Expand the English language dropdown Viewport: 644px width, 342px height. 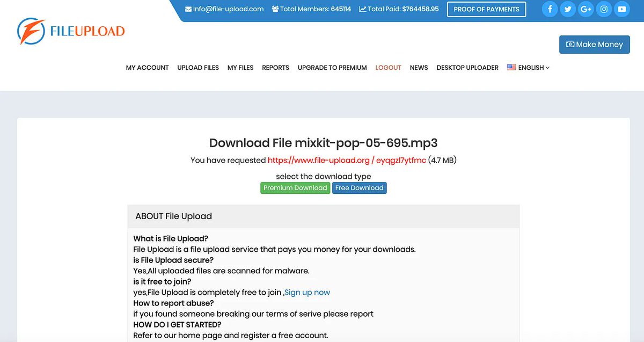pyautogui.click(x=533, y=68)
